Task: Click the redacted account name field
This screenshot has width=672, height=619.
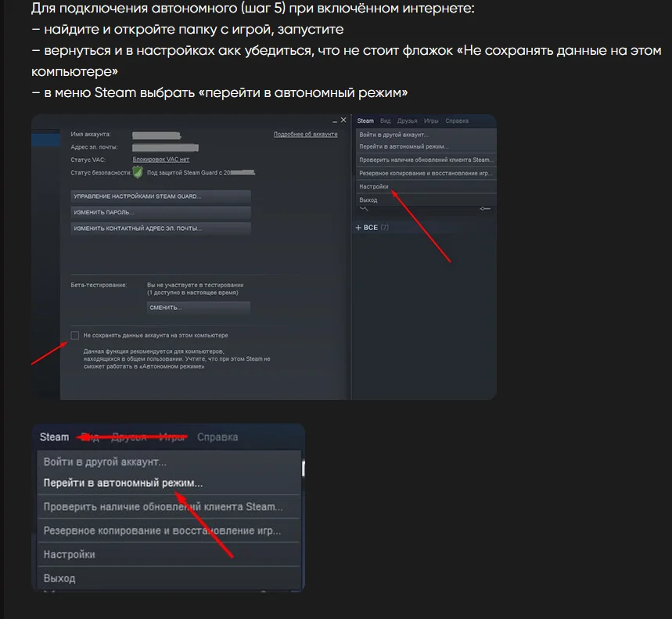Action: coord(156,135)
